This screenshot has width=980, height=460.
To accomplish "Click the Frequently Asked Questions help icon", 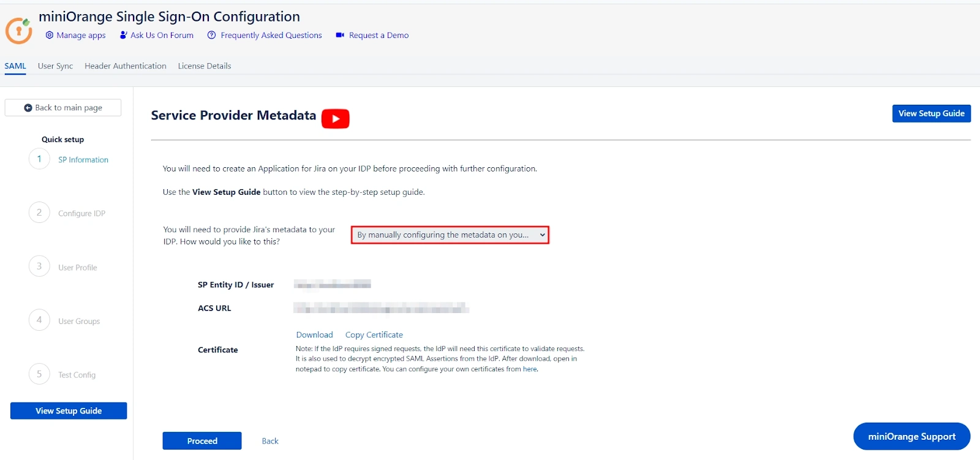I will [x=212, y=35].
